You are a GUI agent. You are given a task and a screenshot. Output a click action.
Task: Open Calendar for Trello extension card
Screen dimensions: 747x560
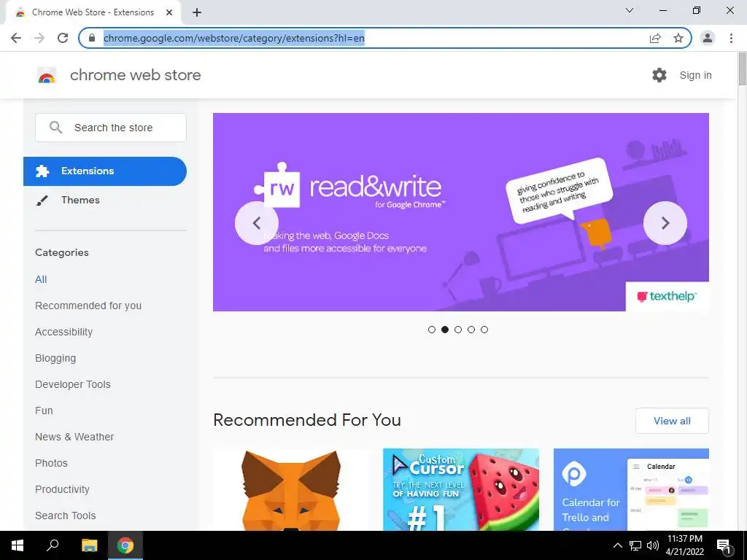(x=631, y=489)
